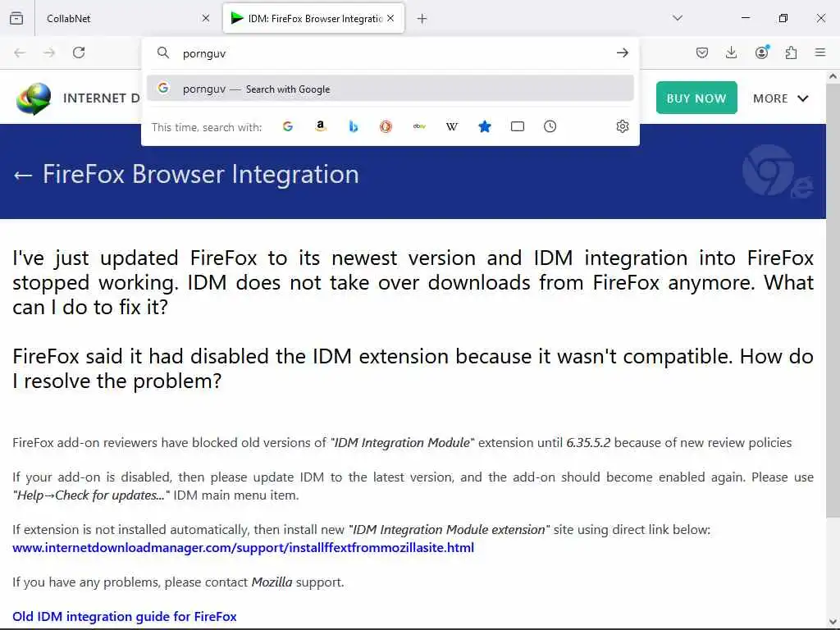
Task: Search this time with Wikipedia
Action: pos(452,126)
